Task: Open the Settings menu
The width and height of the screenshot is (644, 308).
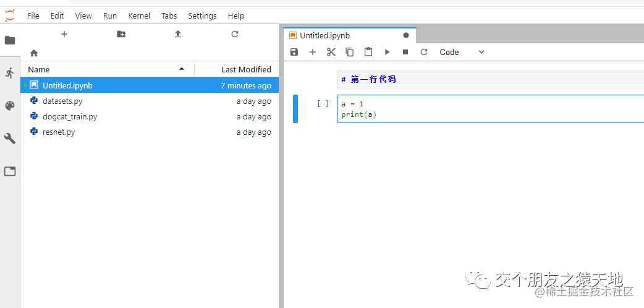Action: 202,16
